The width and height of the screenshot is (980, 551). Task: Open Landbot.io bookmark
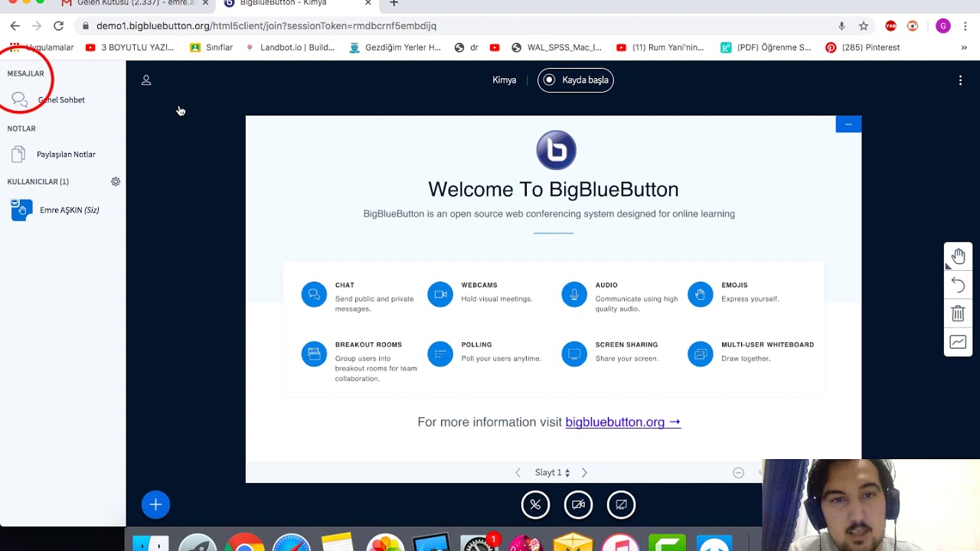[x=289, y=47]
